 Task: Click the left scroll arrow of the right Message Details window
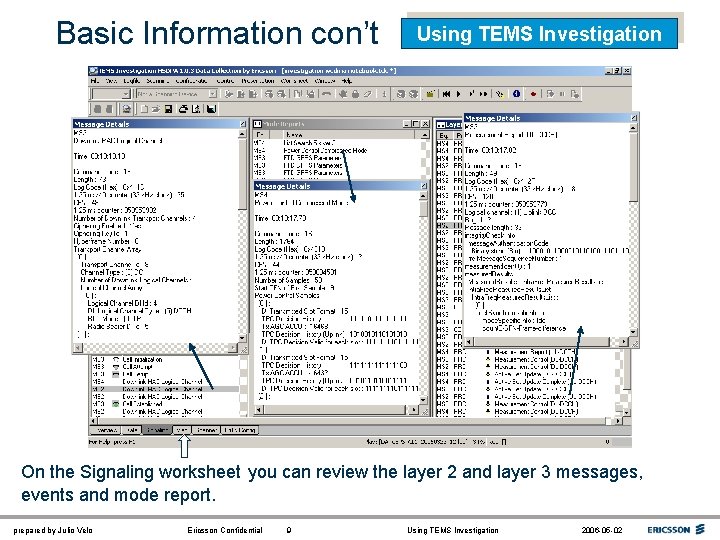click(469, 342)
